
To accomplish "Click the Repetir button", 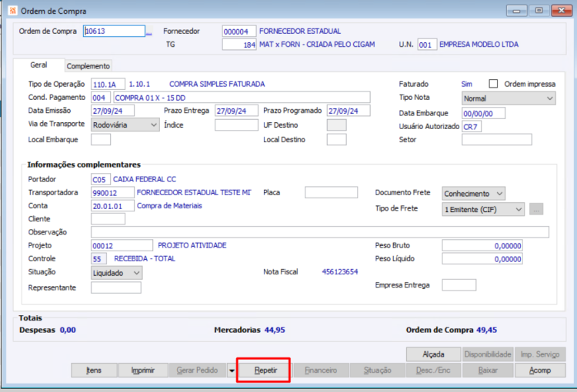I will (265, 370).
